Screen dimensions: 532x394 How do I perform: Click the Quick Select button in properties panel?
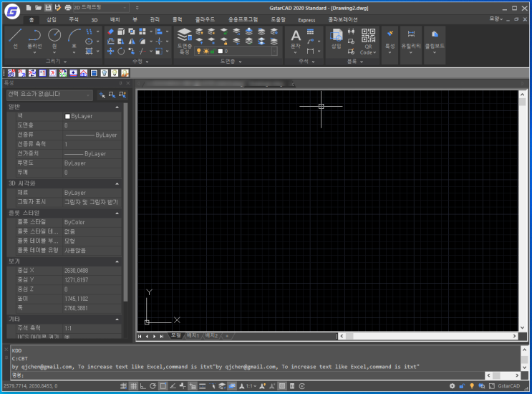tap(122, 95)
